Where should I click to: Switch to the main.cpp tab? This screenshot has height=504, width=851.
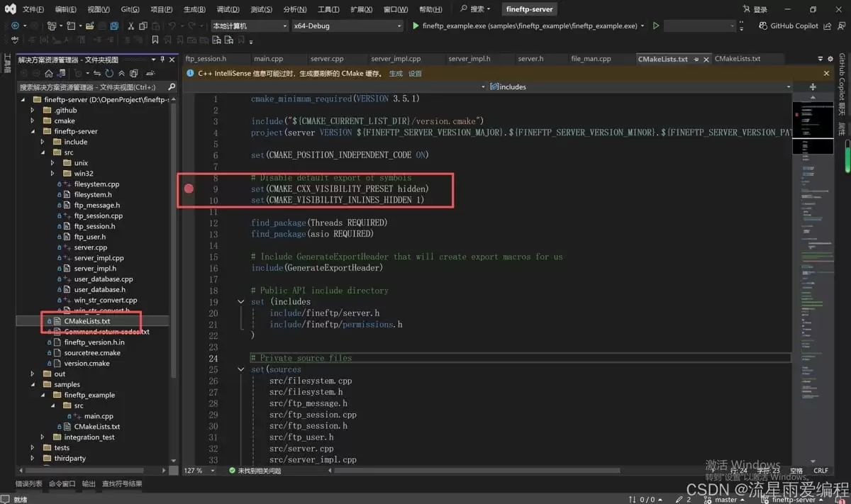(x=268, y=59)
